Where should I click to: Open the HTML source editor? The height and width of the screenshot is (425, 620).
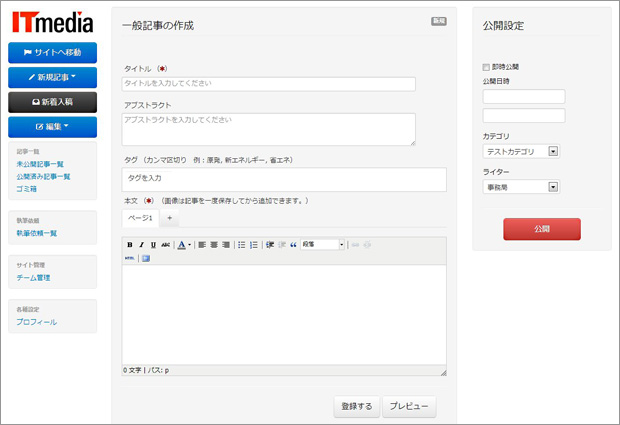click(x=130, y=258)
